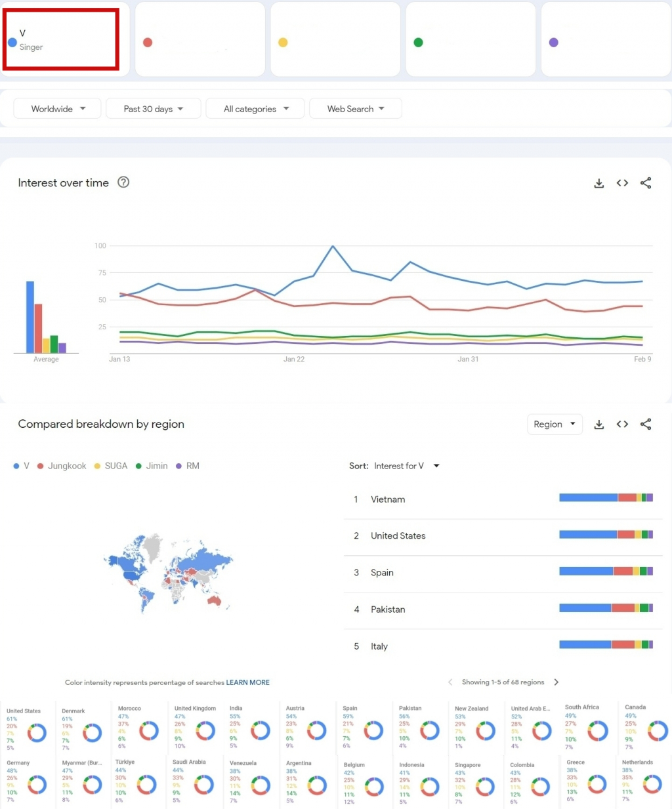Select the red dot search term card
This screenshot has height=809, width=672.
pos(200,39)
